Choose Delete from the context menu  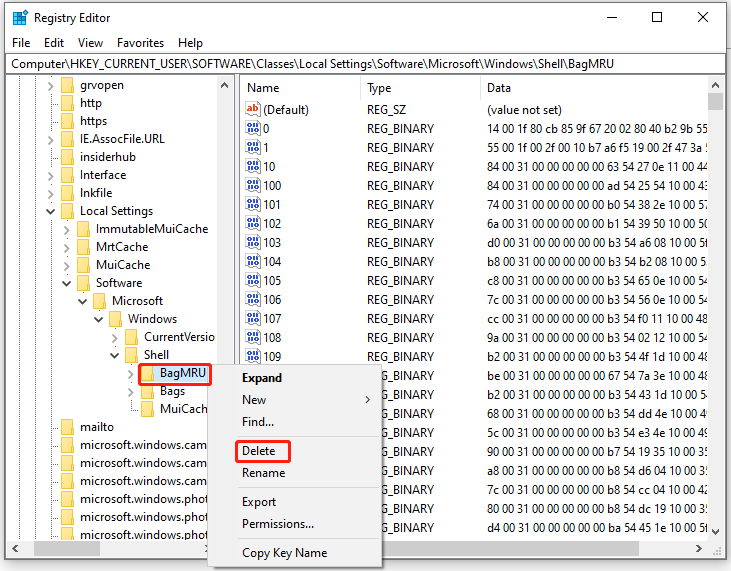click(258, 451)
